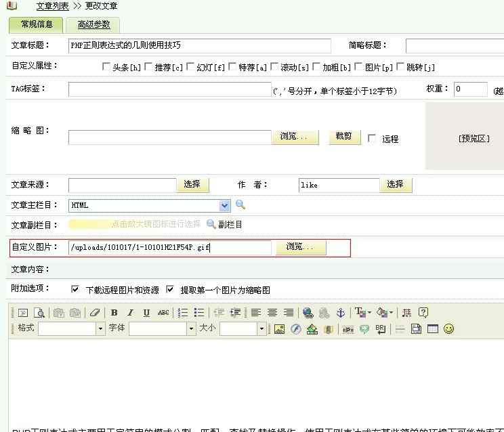Check the 图片[p] attribute checkbox
The width and height of the screenshot is (504, 432).
point(358,66)
